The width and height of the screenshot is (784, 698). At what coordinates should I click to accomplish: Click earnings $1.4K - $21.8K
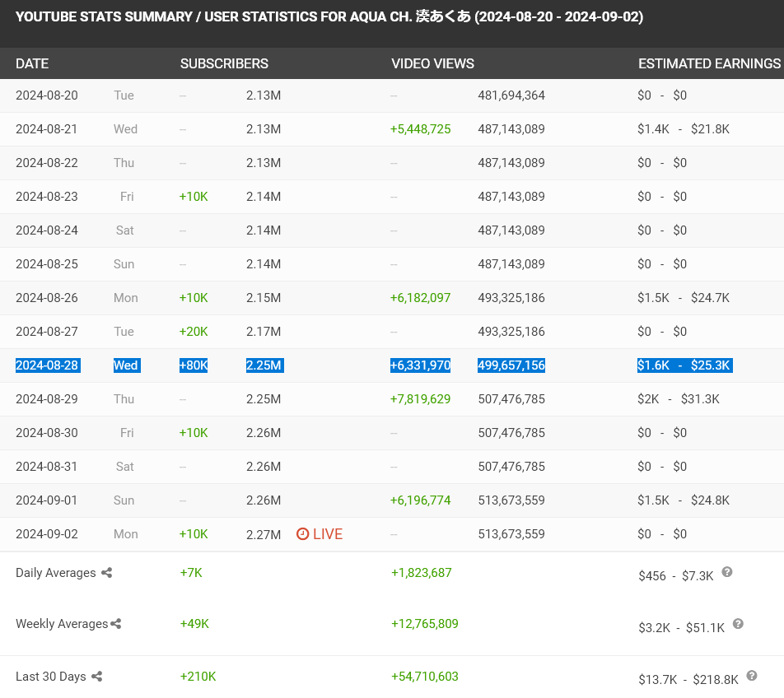[x=684, y=129]
